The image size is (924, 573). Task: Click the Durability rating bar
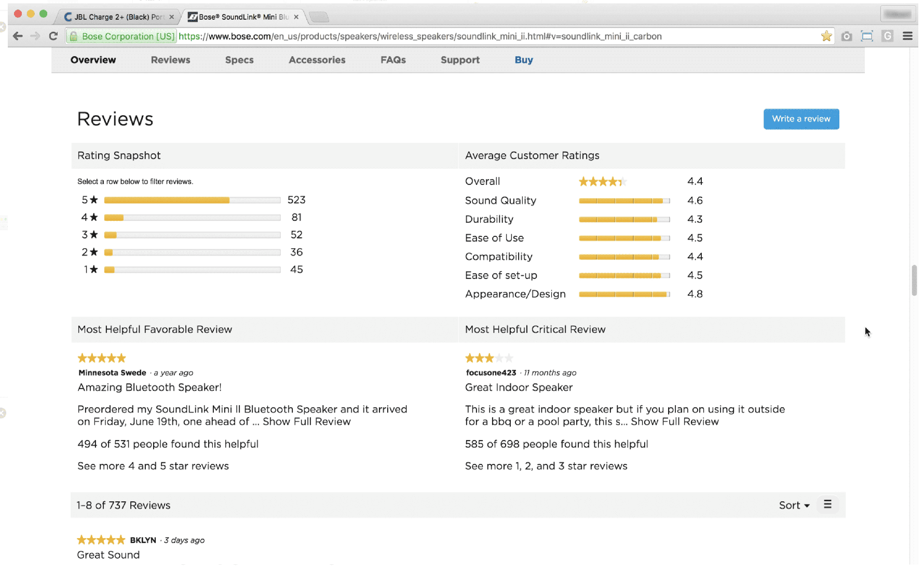click(x=624, y=219)
